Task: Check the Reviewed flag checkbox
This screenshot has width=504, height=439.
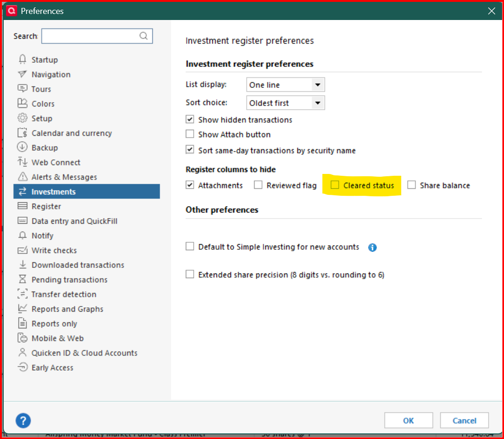Action: click(x=258, y=185)
